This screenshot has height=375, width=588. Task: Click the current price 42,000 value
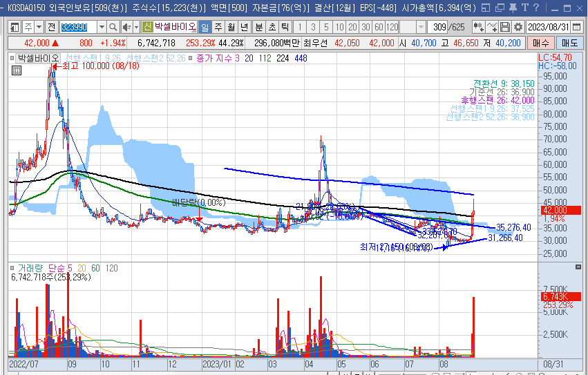coord(37,43)
